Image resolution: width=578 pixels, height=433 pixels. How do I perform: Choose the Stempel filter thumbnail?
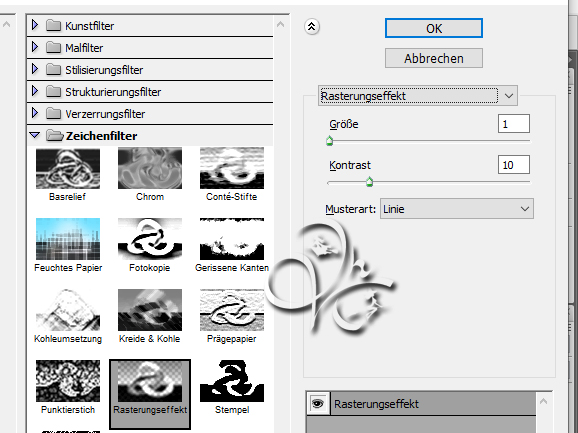point(231,381)
